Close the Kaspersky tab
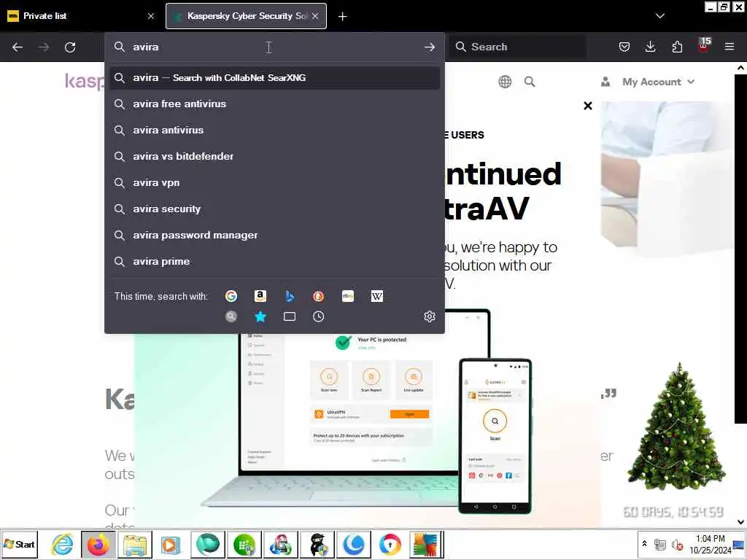This screenshot has height=560, width=747. [x=315, y=16]
